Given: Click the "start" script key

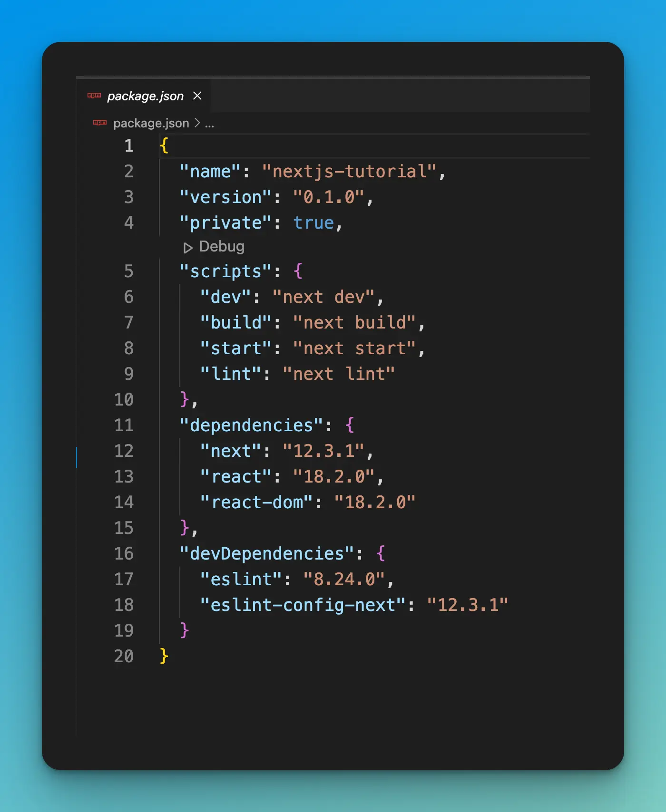Looking at the screenshot, I should point(236,348).
